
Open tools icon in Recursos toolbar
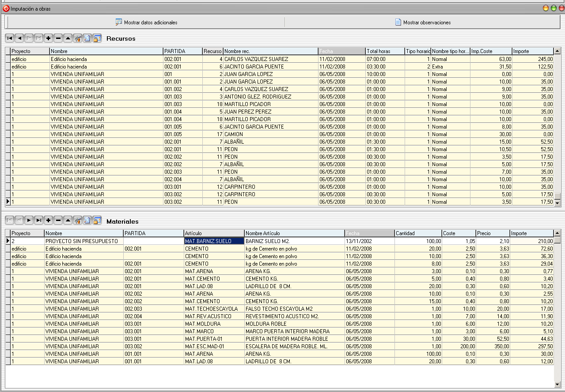coord(78,38)
